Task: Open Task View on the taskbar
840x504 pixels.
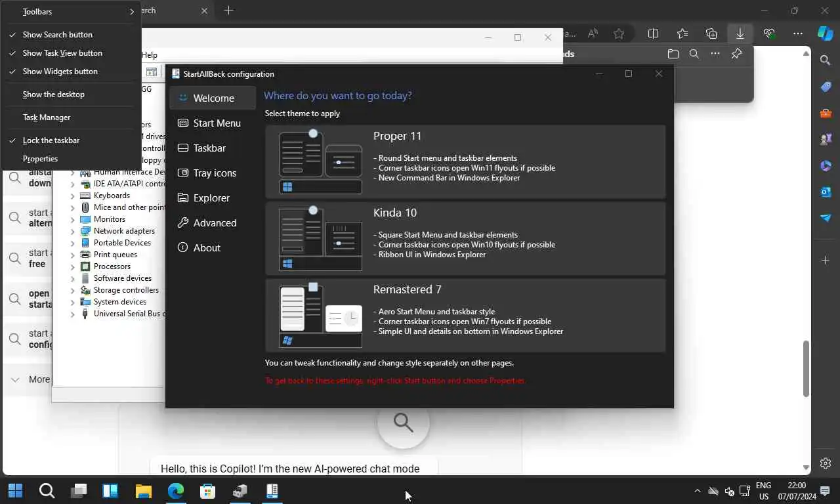Action: pos(79,490)
